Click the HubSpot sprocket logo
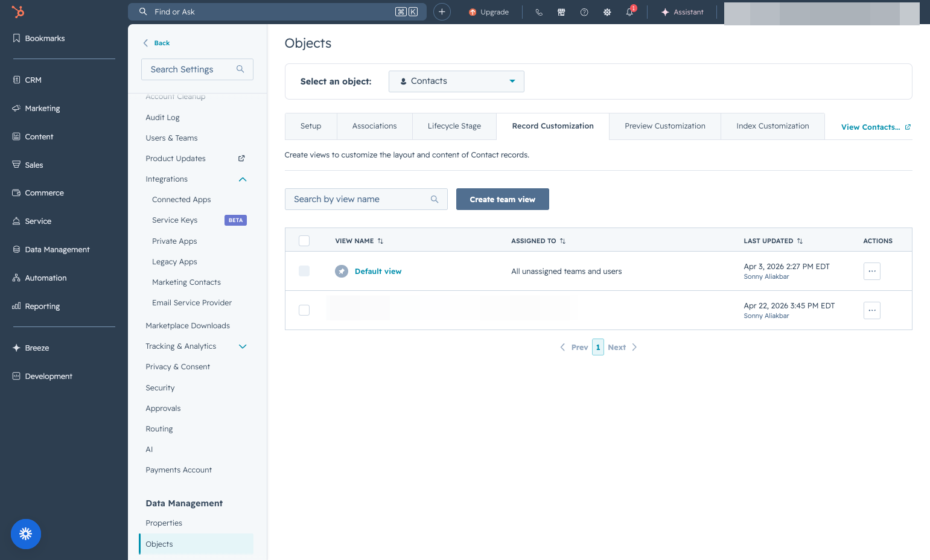The image size is (930, 560). click(18, 11)
